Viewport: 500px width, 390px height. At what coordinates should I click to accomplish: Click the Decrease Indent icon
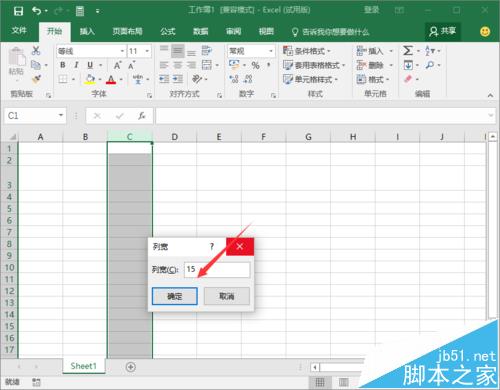pos(164,79)
